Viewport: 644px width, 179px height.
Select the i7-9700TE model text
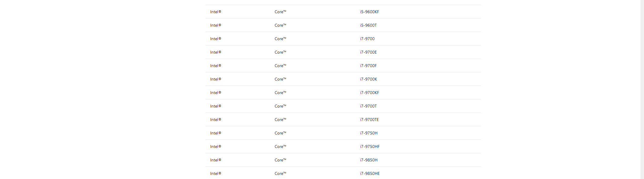(369, 120)
